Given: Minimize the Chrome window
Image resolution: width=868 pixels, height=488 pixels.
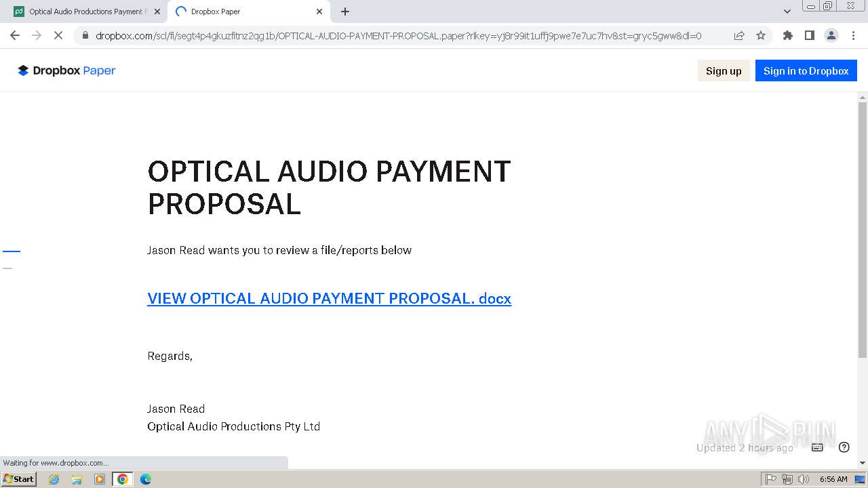Looking at the screenshot, I should 811,5.
